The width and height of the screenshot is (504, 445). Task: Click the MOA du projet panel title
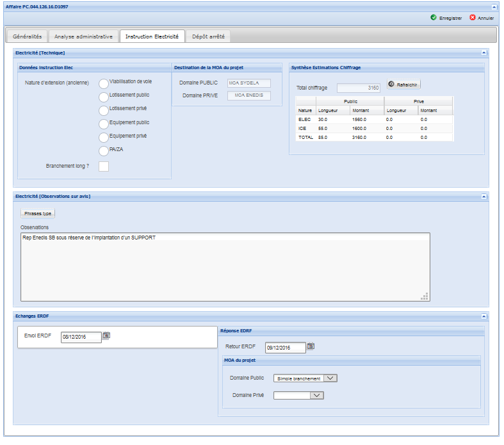240,360
